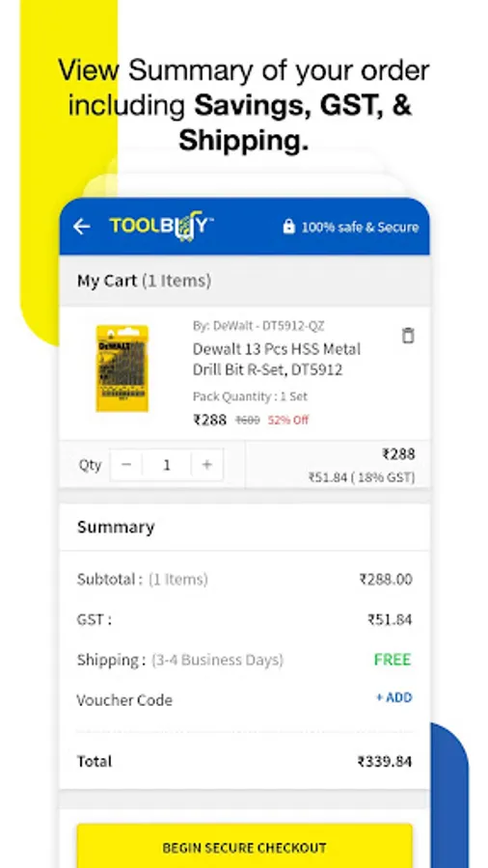Tap the My Cart header

pos(144,281)
